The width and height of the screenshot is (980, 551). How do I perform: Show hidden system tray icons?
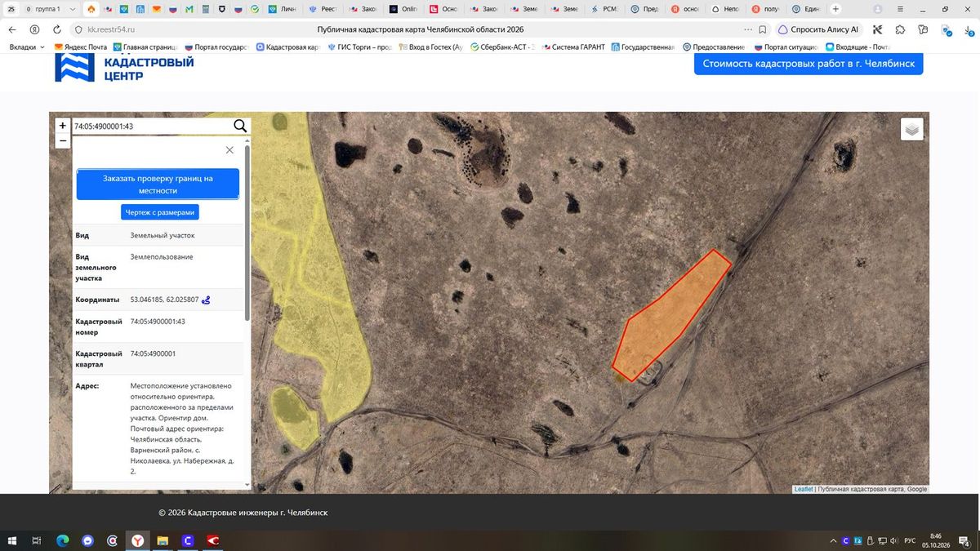point(833,540)
